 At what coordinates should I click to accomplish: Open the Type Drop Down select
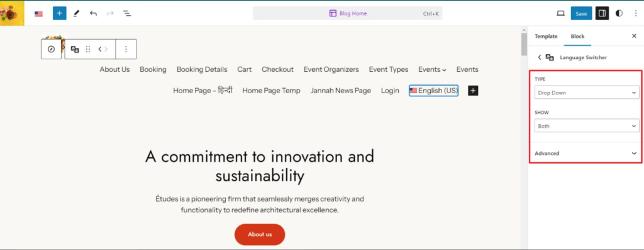pos(587,93)
